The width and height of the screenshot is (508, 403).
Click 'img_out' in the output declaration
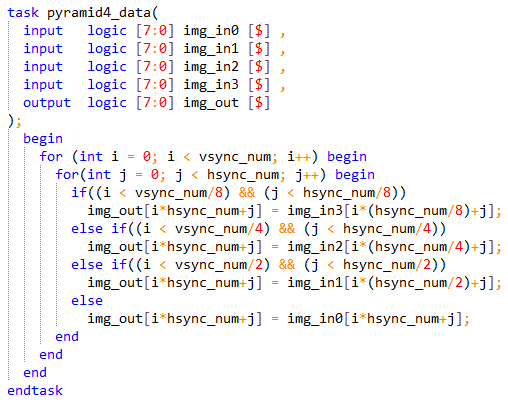(211, 103)
